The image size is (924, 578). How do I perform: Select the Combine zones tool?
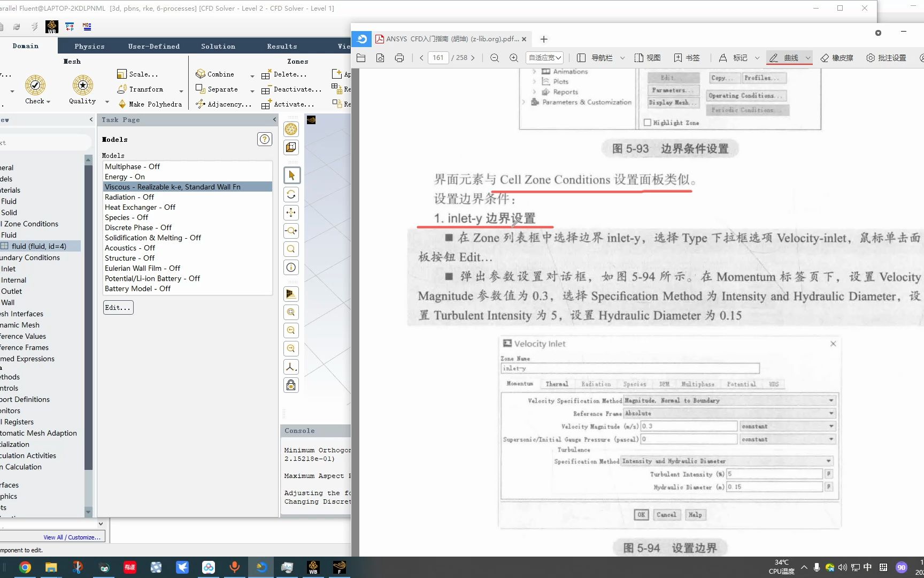[216, 74]
